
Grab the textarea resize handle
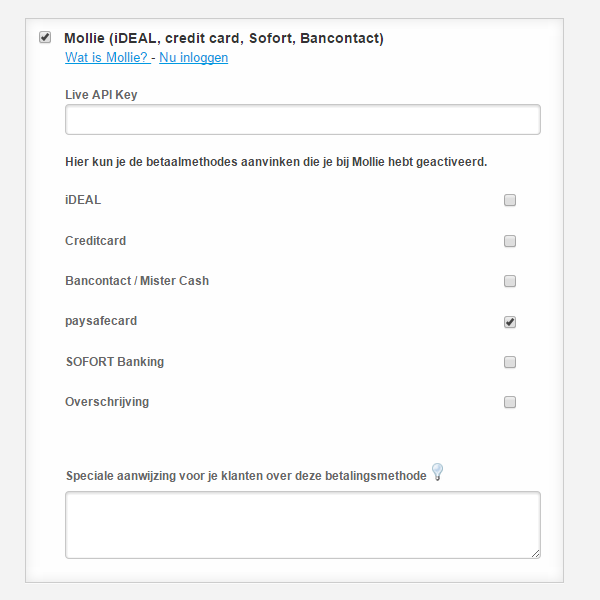(536, 554)
